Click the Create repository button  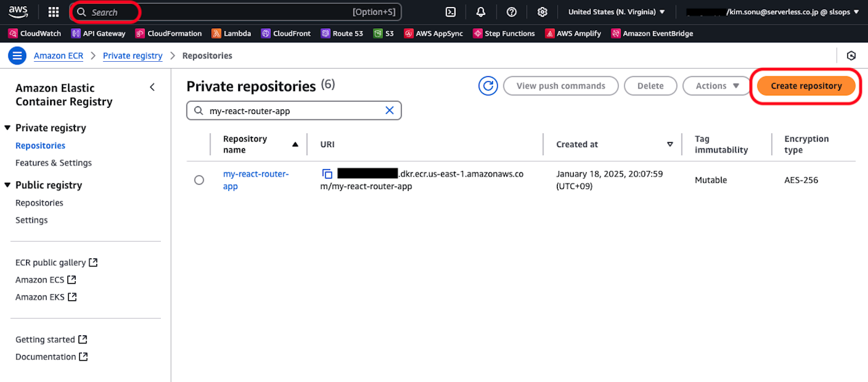point(806,86)
